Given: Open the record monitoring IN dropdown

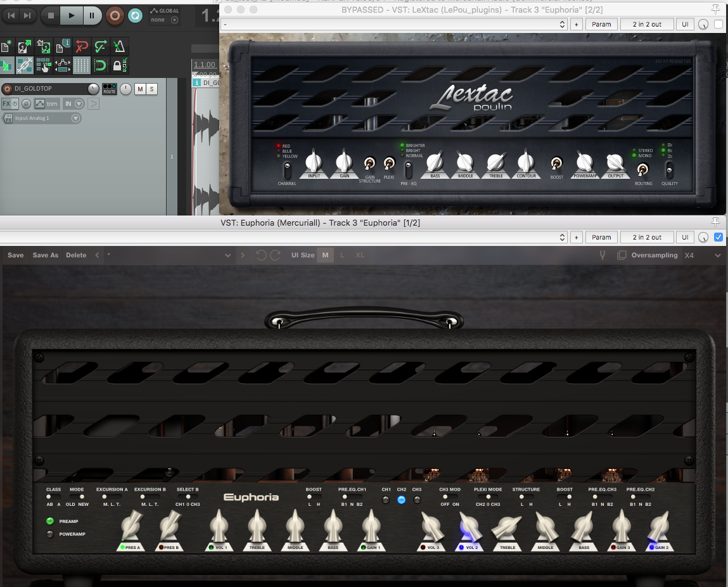Looking at the screenshot, I should pos(74,103).
